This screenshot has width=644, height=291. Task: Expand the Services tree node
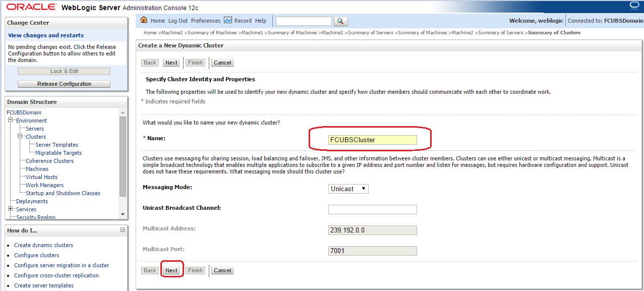pos(11,209)
